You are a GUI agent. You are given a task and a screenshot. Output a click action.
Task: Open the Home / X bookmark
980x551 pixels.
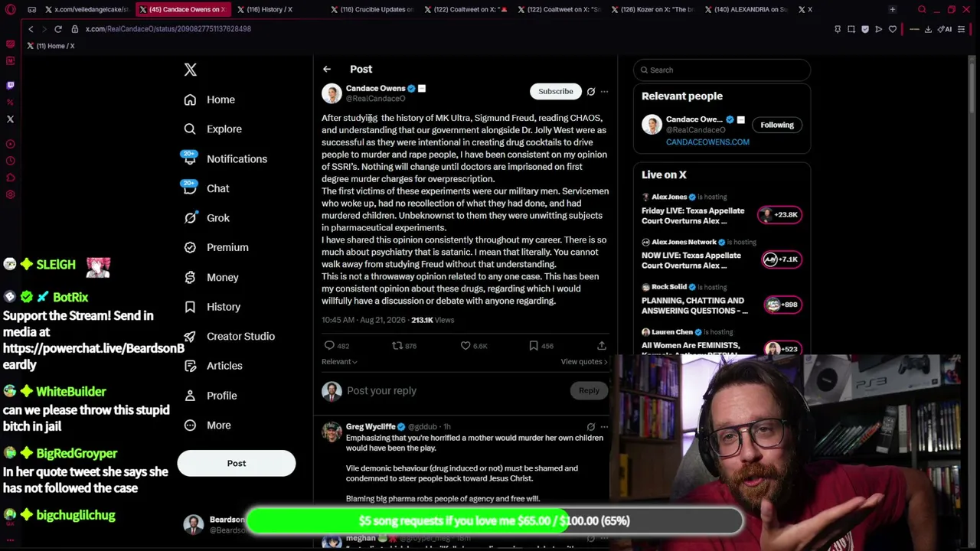pos(51,46)
